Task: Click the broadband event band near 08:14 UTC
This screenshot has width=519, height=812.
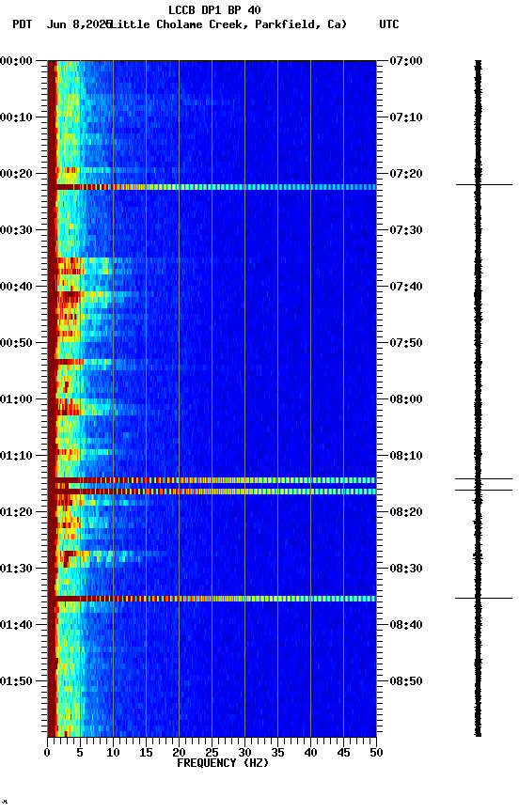Action: point(212,480)
